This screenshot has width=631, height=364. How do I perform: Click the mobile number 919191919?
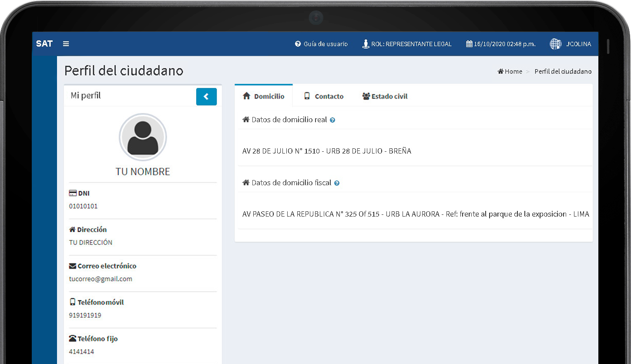click(85, 315)
